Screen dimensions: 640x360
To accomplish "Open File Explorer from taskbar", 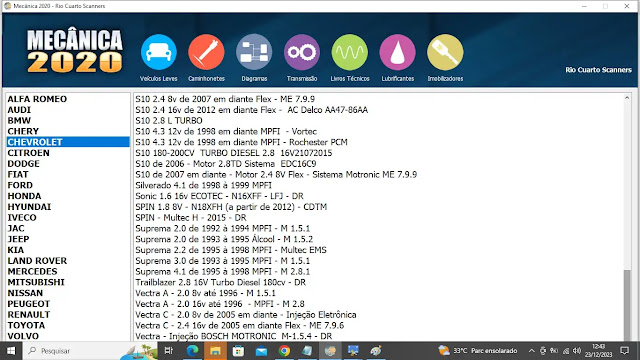I will coord(216,351).
